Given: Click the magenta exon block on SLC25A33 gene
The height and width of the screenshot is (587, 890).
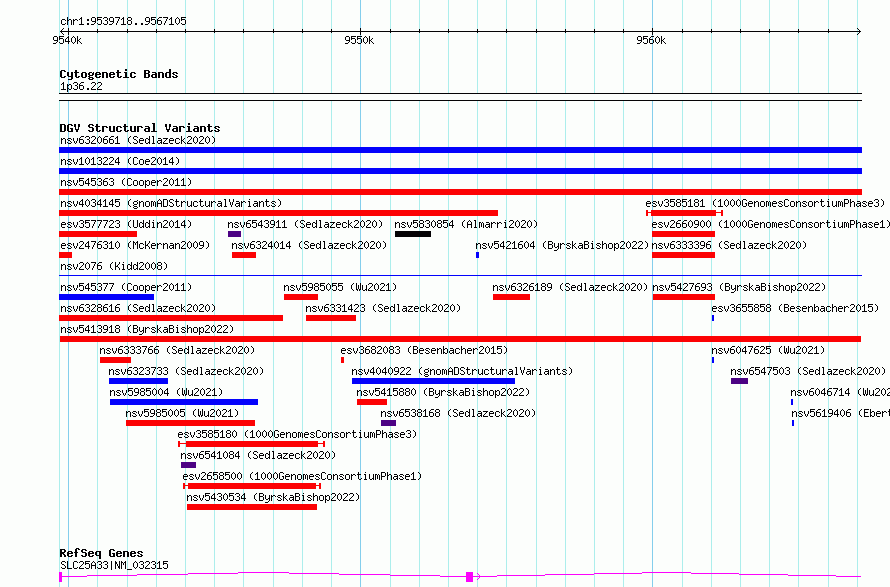Looking at the screenshot, I should [469, 577].
